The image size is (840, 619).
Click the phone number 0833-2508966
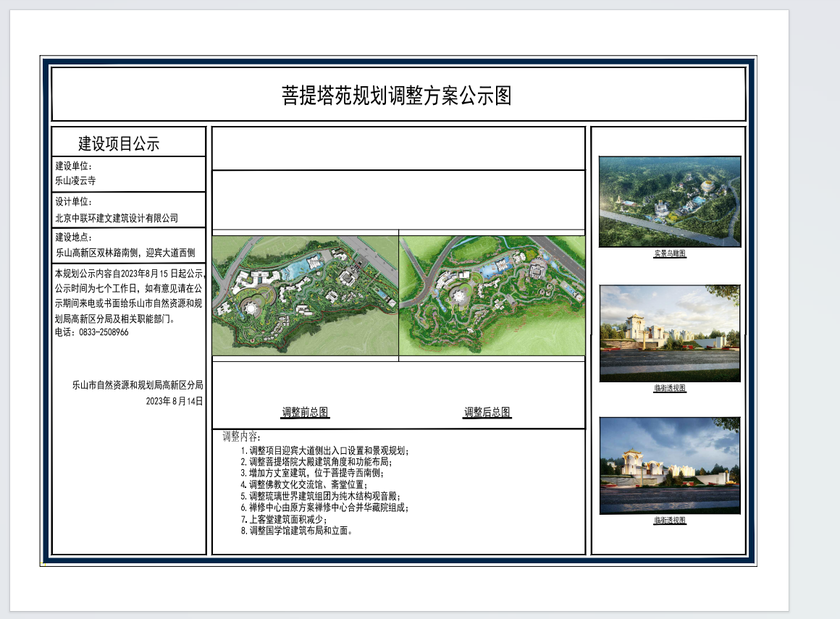(x=101, y=332)
